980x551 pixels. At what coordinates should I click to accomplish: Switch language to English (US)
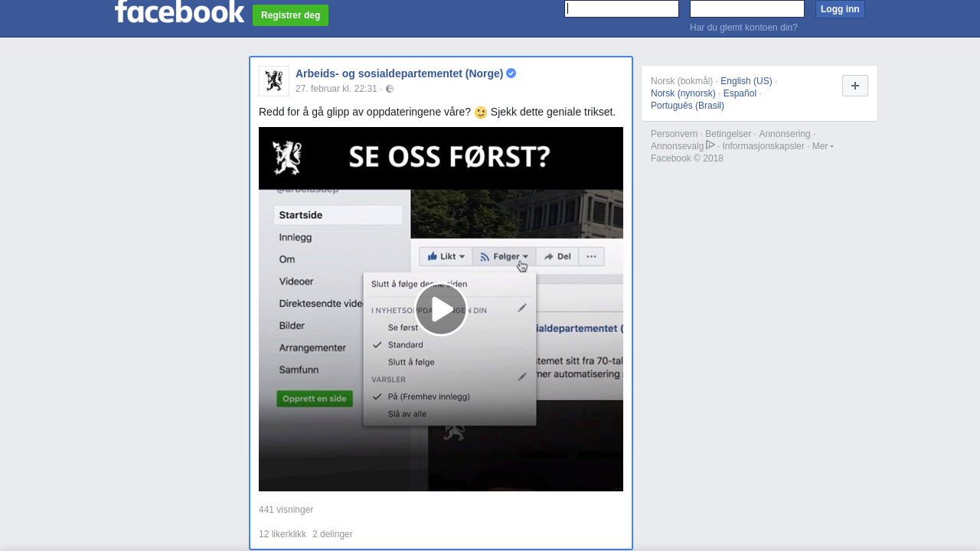[x=746, y=81]
